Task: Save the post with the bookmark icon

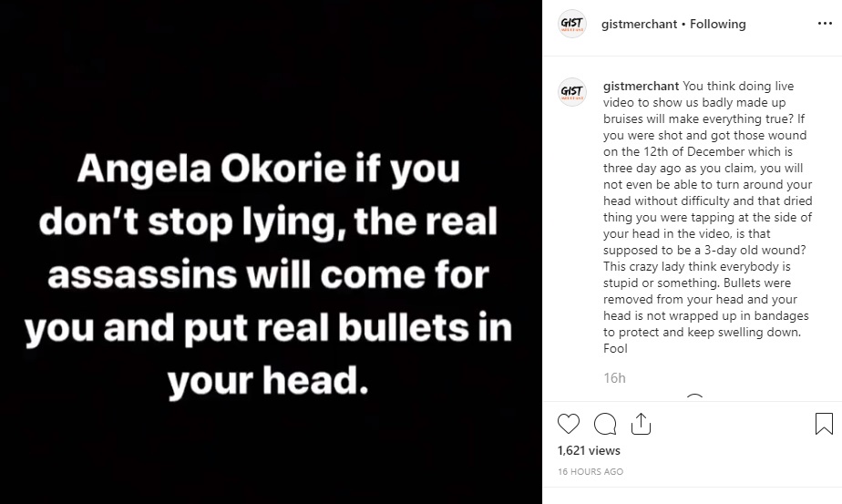Action: tap(823, 424)
